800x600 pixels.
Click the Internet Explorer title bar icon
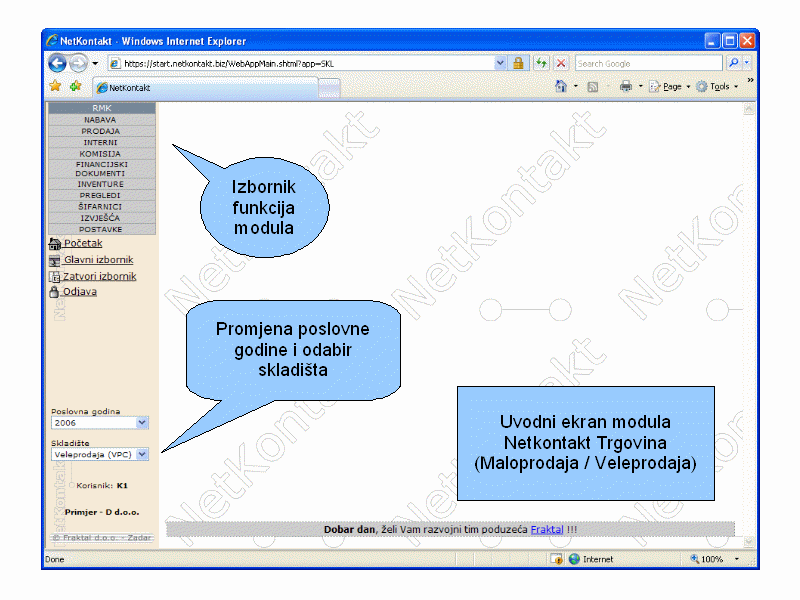(52, 41)
